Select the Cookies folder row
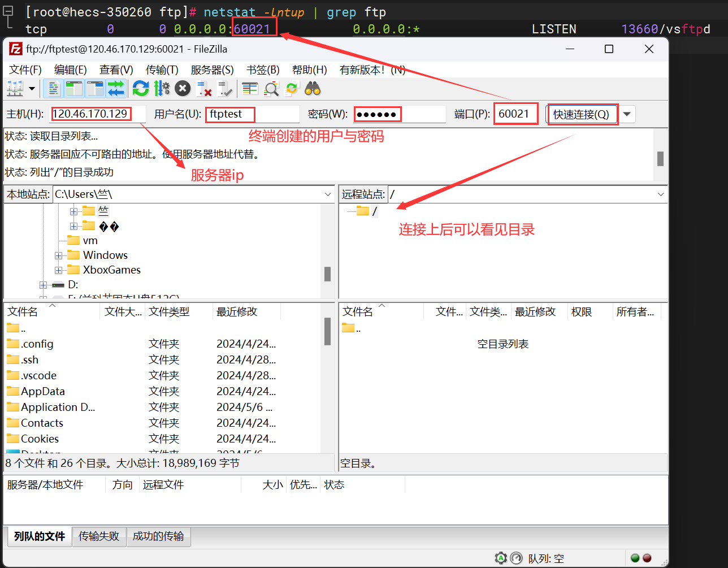The image size is (728, 568). coord(163,439)
